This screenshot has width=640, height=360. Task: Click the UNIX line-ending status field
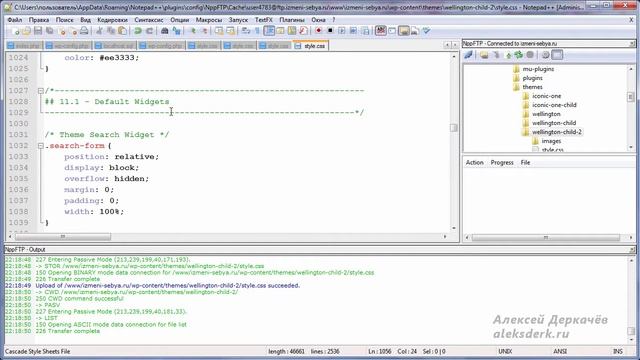click(x=505, y=351)
